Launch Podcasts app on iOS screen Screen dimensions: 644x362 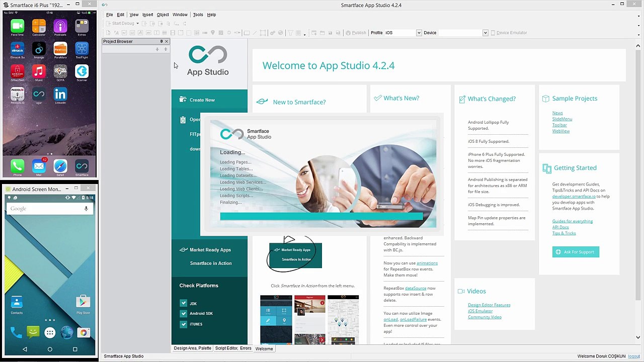click(60, 26)
